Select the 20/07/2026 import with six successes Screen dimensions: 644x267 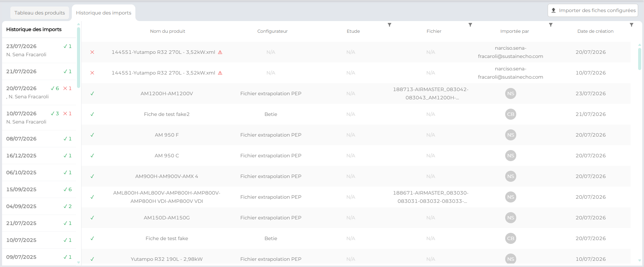[39, 92]
